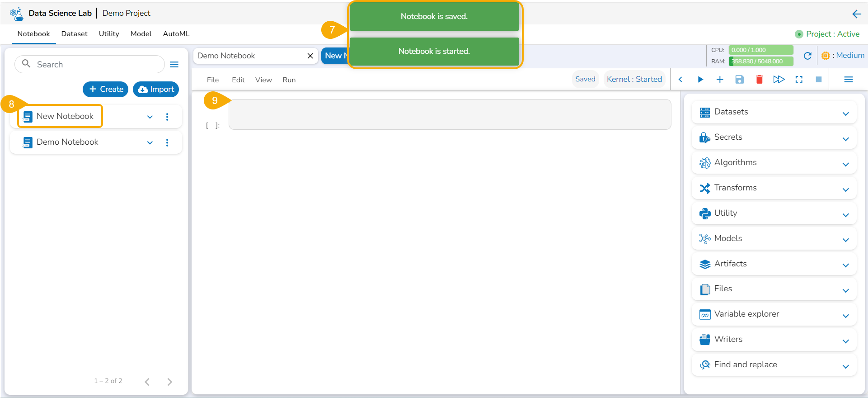Open the File menu
The image size is (868, 398).
[213, 80]
